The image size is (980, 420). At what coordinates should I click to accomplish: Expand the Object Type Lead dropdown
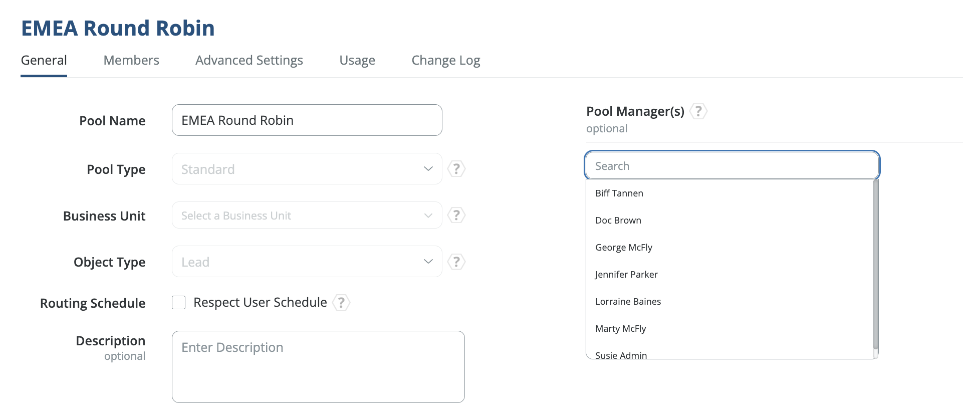click(x=307, y=262)
